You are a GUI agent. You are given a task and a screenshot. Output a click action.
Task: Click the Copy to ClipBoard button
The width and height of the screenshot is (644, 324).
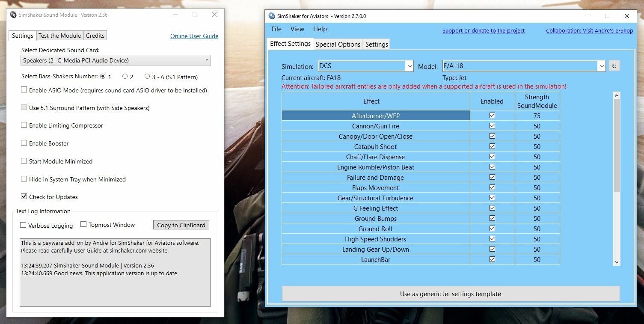click(x=181, y=225)
